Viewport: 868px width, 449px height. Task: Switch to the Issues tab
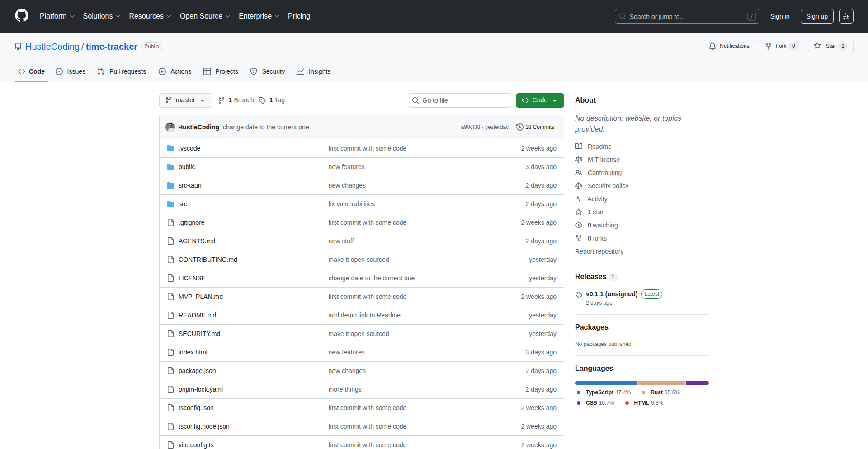(71, 71)
